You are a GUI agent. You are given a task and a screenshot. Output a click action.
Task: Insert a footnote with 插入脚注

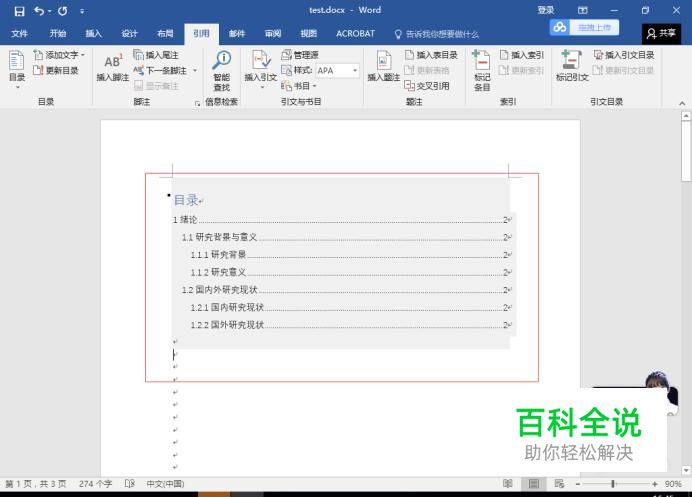113,67
